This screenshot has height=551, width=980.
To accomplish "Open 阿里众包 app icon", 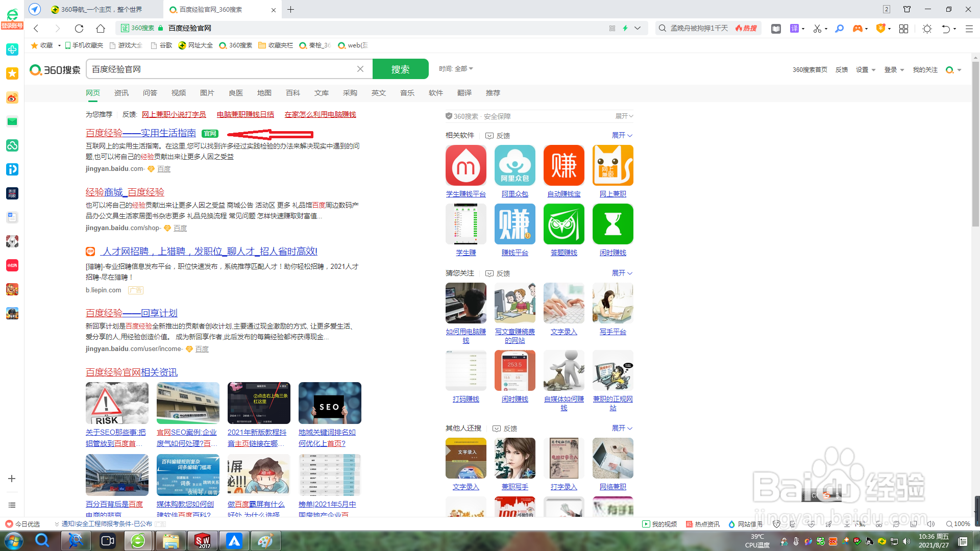I will tap(515, 165).
